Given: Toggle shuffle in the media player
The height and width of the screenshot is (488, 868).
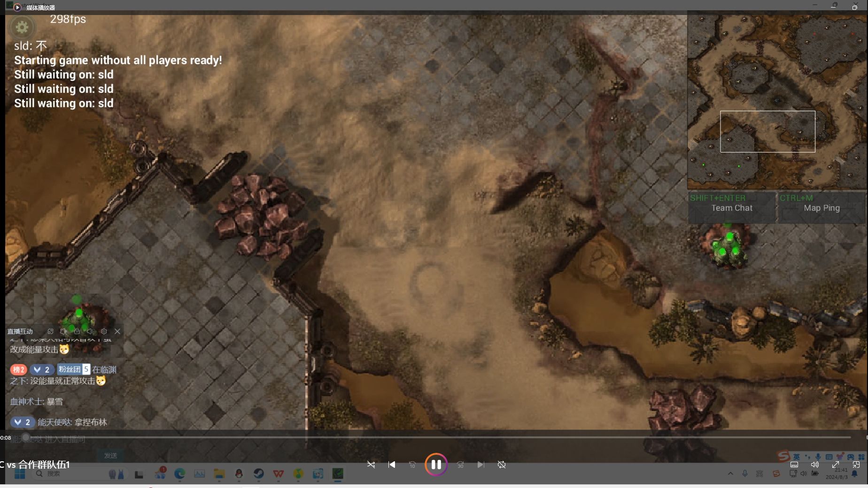Looking at the screenshot, I should tap(371, 465).
